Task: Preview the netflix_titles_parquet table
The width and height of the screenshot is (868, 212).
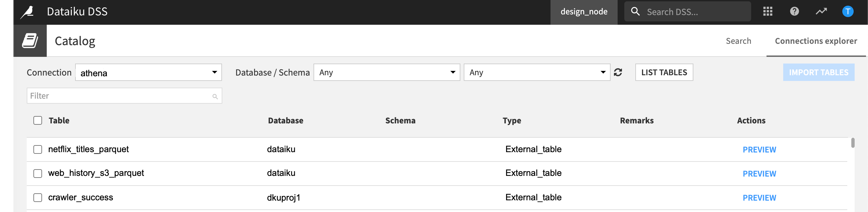Action: point(759,149)
